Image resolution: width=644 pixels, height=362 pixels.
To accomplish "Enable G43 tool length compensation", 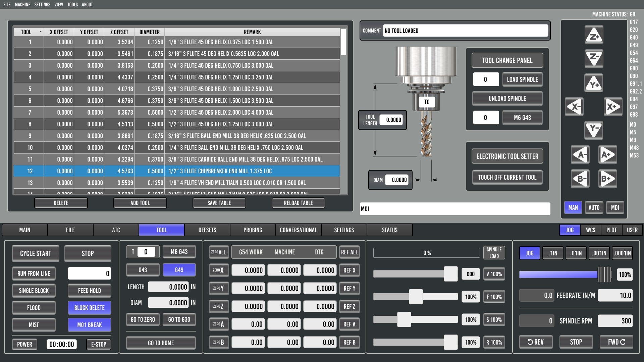I will [x=143, y=270].
